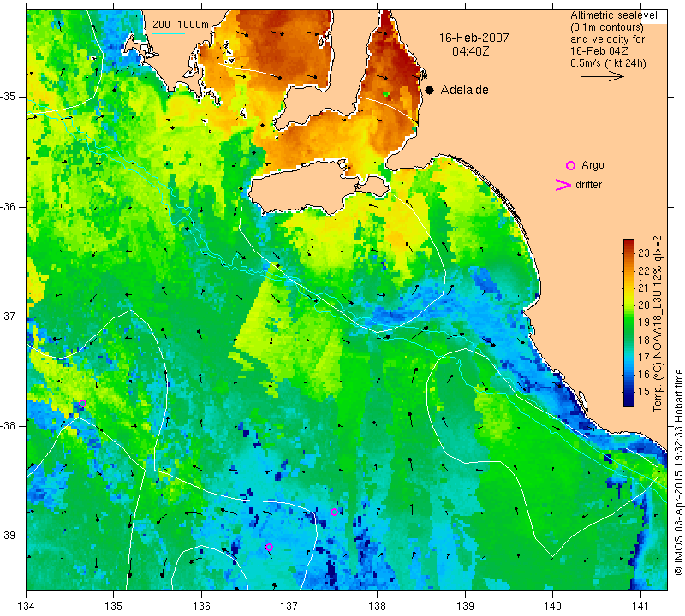Click the '141' longitude axis label
685x616 pixels.
coord(640,606)
